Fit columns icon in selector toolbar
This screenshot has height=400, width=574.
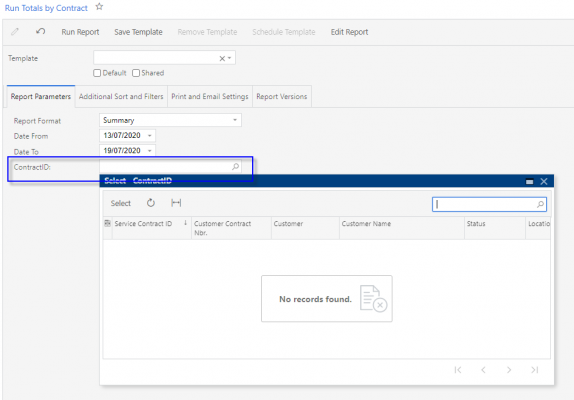click(x=176, y=203)
